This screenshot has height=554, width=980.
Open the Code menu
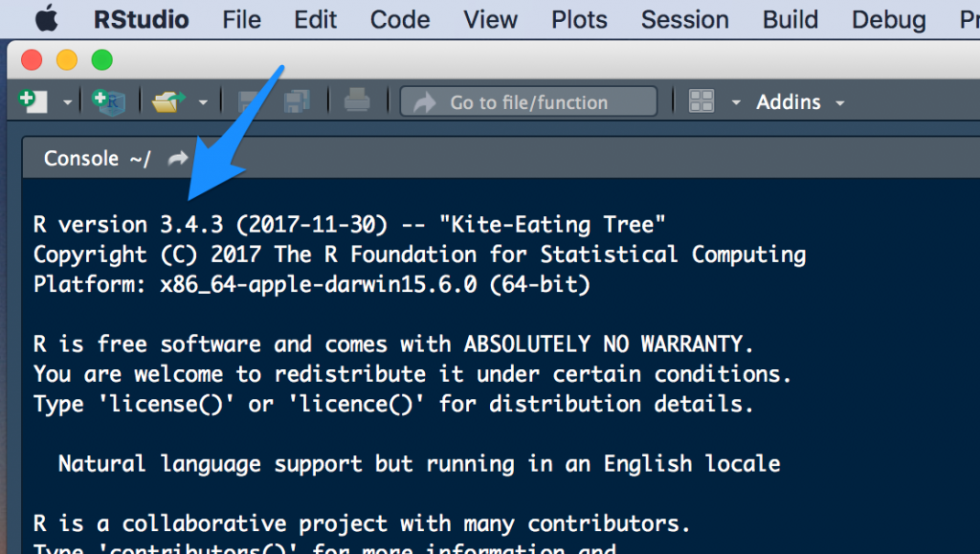[x=400, y=19]
